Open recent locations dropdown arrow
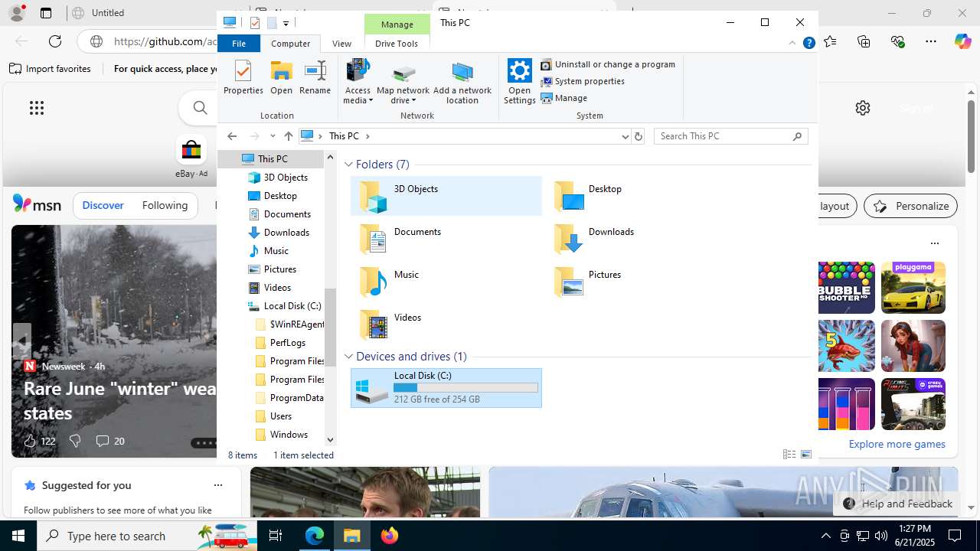The height and width of the screenshot is (551, 980). tap(273, 136)
